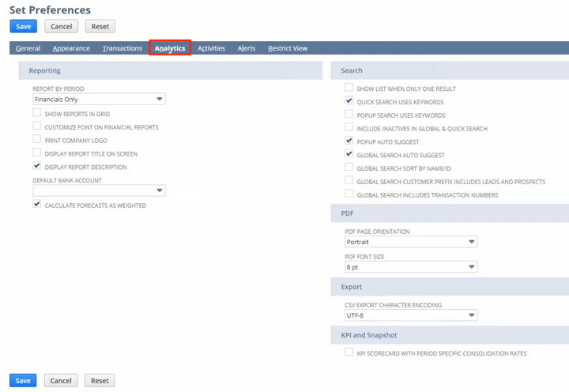Viewport: 569px width, 392px height.
Task: Click the Report By Period label
Action: click(58, 89)
